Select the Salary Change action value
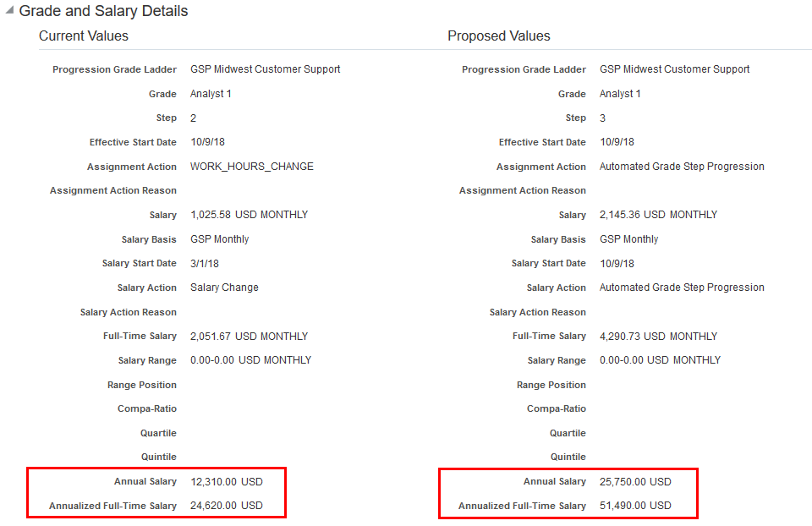Viewport: 812px width, 526px height. (224, 288)
